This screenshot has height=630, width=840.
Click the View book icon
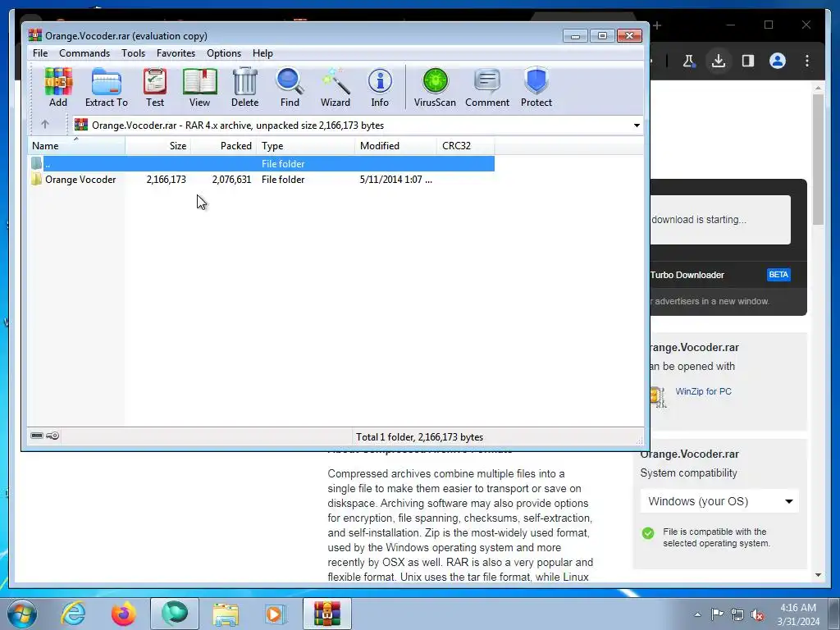[x=199, y=87]
